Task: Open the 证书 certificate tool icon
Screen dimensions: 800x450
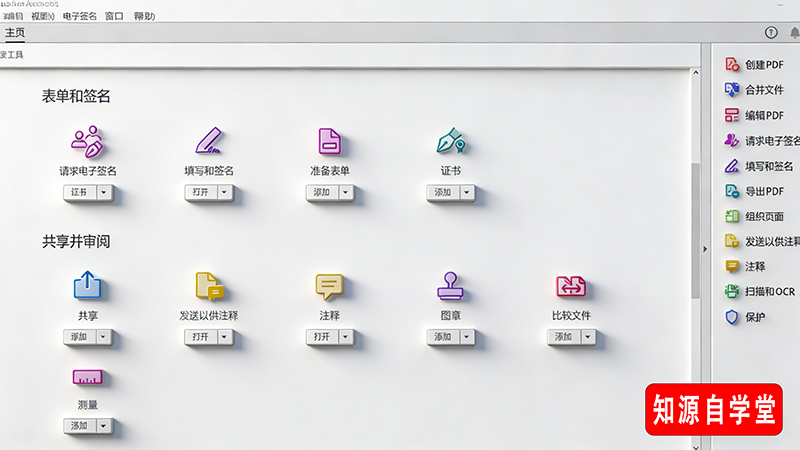Action: (x=450, y=141)
